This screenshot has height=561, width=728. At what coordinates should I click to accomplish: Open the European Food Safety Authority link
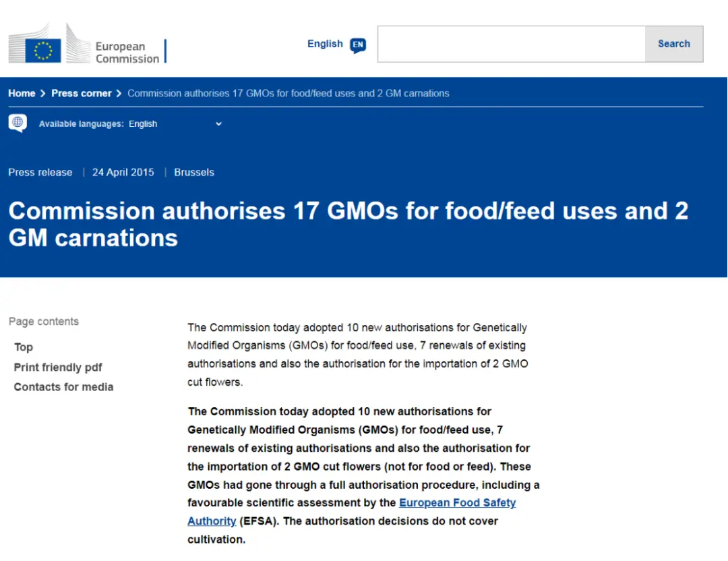tap(457, 503)
